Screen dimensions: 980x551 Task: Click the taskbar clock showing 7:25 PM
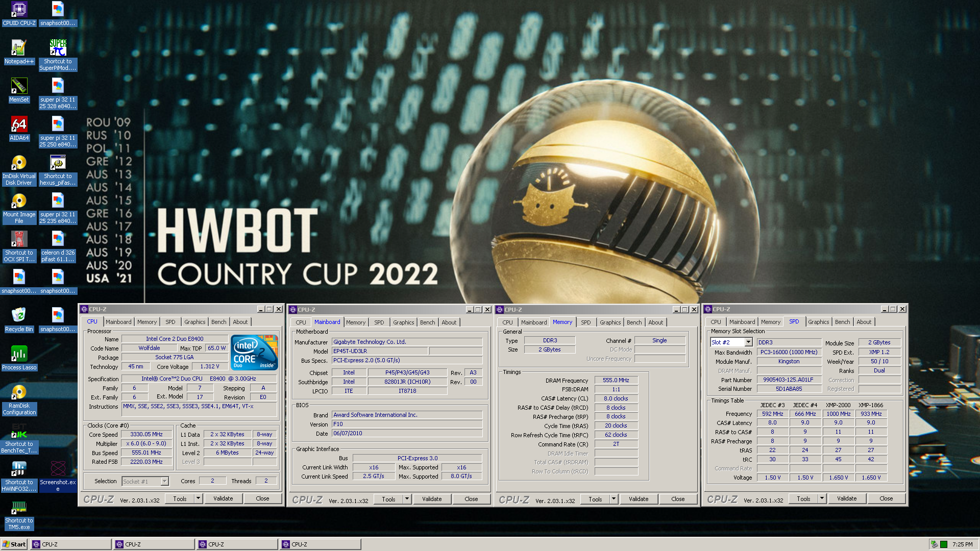pyautogui.click(x=962, y=544)
